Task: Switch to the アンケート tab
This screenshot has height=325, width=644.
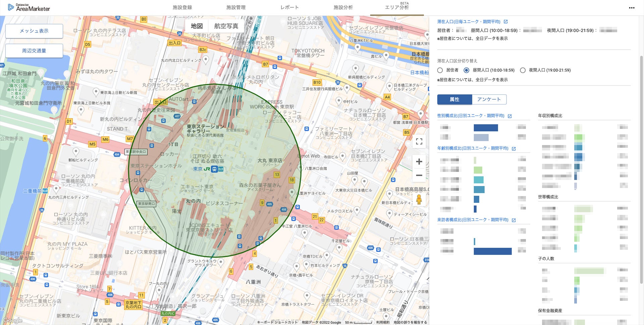Action: pyautogui.click(x=489, y=99)
